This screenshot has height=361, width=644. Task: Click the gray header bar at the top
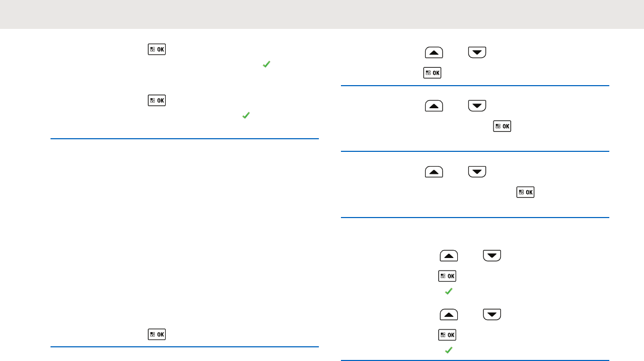click(322, 14)
